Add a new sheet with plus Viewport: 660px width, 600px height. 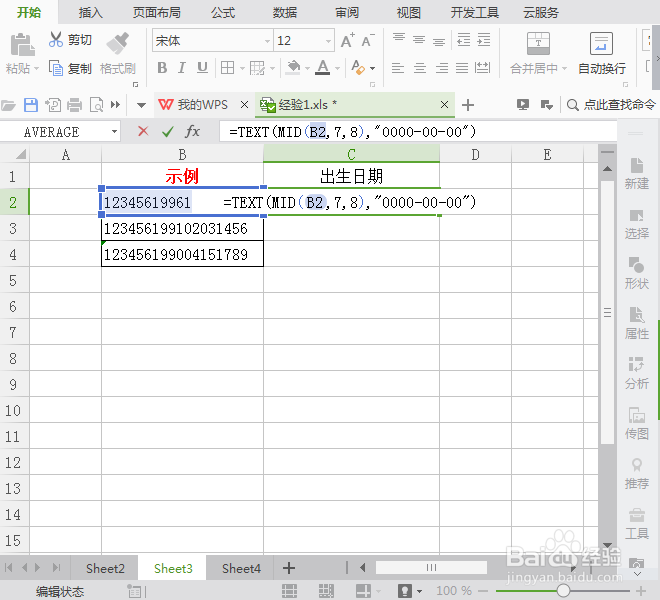tap(289, 568)
